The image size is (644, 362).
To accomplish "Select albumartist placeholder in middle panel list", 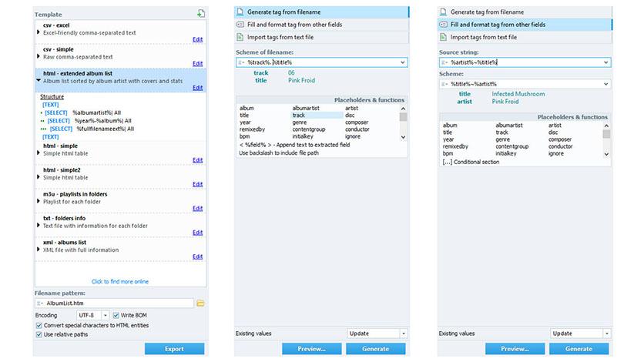I will (306, 109).
